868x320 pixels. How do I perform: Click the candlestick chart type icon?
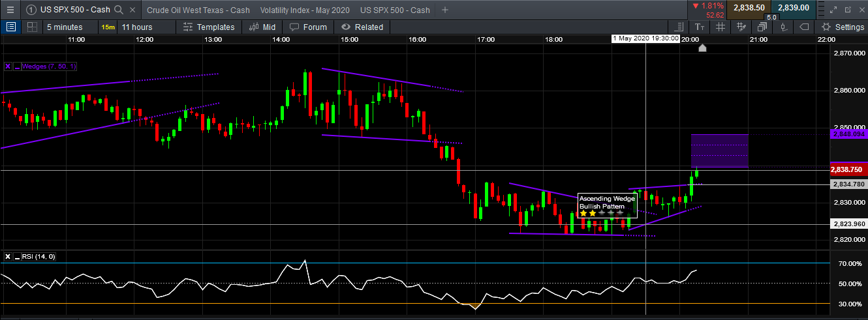pyautogui.click(x=783, y=27)
